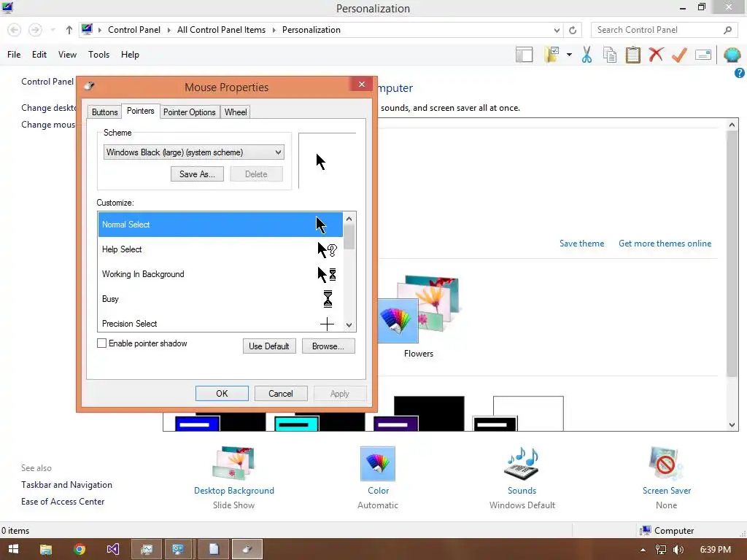
Task: Click the pane layout toolbar icon
Action: (x=524, y=55)
